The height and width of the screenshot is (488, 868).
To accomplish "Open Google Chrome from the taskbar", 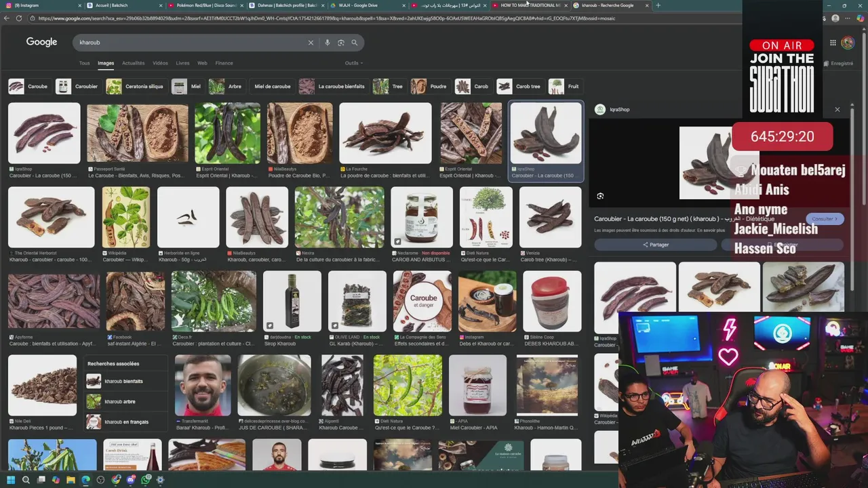I will (116, 480).
